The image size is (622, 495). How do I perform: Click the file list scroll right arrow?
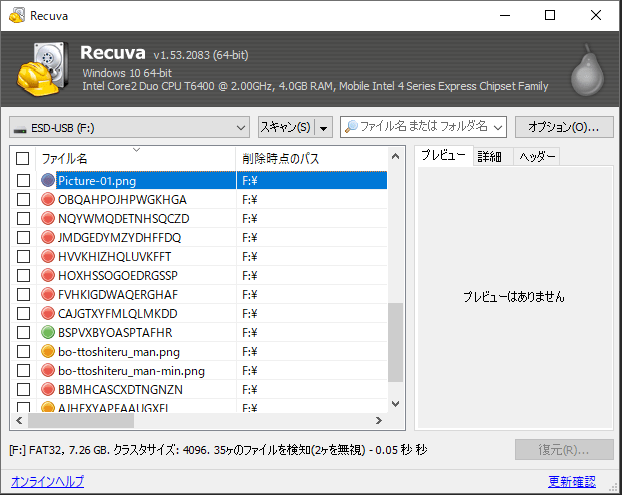tap(378, 420)
